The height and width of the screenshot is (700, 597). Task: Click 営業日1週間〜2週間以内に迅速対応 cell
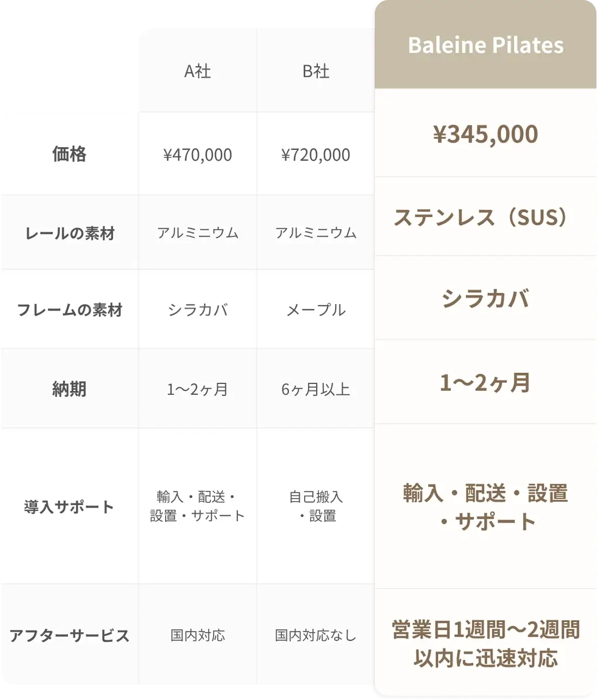pos(486,644)
